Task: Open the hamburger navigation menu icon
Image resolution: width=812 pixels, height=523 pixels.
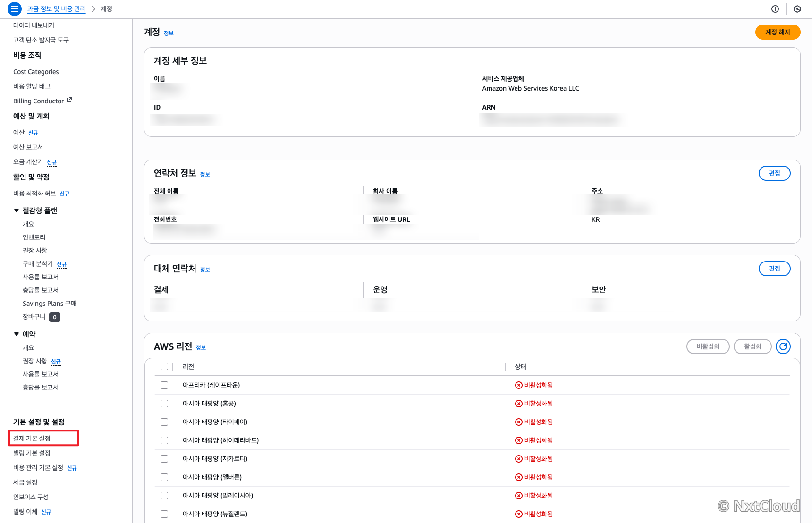Action: 15,9
